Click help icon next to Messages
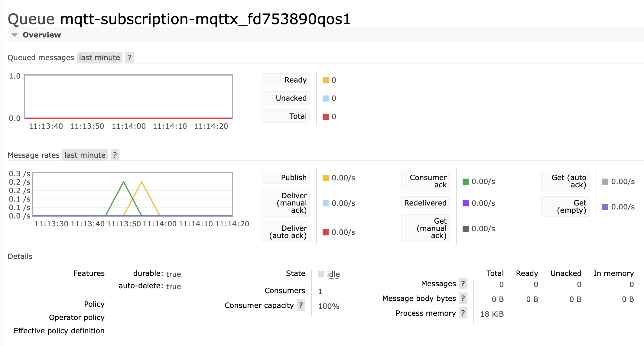The width and height of the screenshot is (644, 346). coord(463,283)
